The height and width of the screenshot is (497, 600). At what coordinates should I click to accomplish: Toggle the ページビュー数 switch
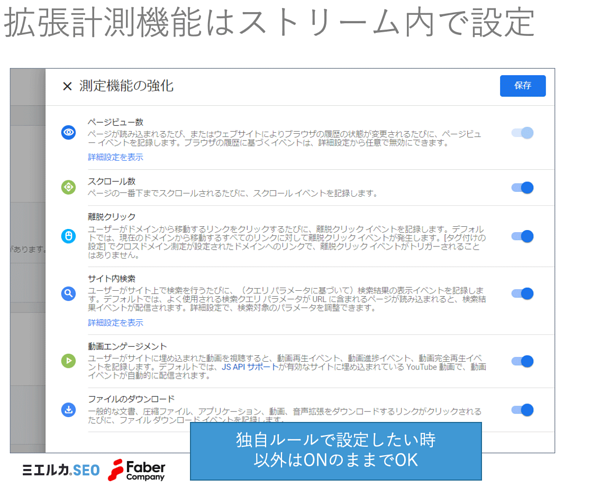(523, 133)
